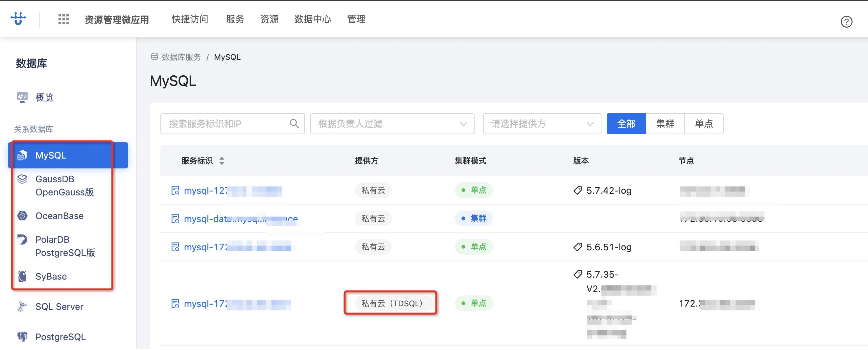Image resolution: width=868 pixels, height=350 pixels.
Task: Open mysql-172 link in TDSQL row
Action: [x=238, y=304]
